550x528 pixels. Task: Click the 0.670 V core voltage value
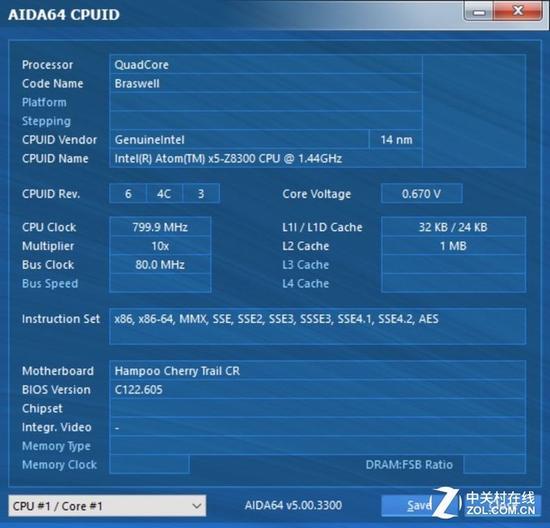tap(421, 194)
